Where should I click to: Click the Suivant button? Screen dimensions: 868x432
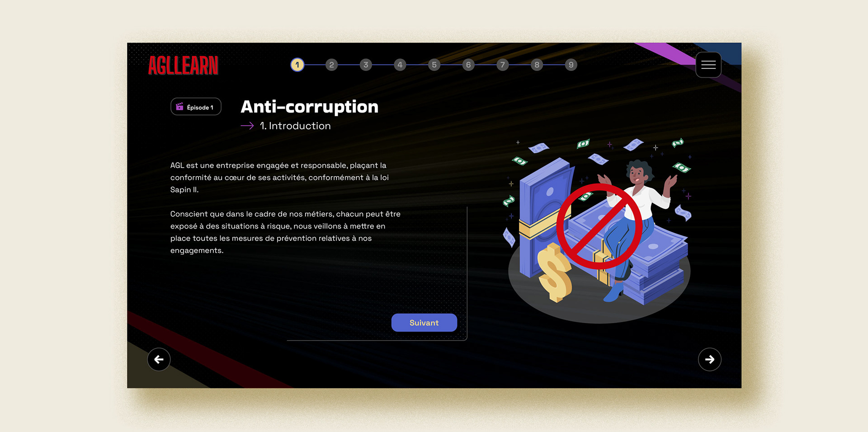click(x=424, y=323)
